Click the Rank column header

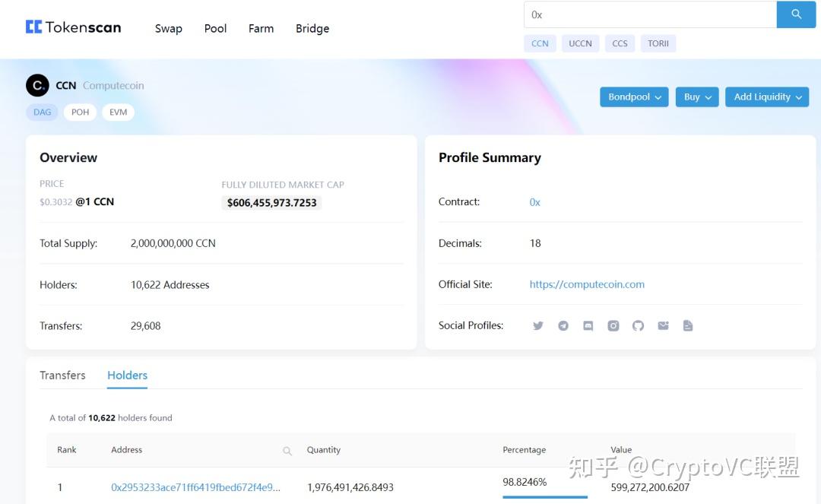(66, 449)
